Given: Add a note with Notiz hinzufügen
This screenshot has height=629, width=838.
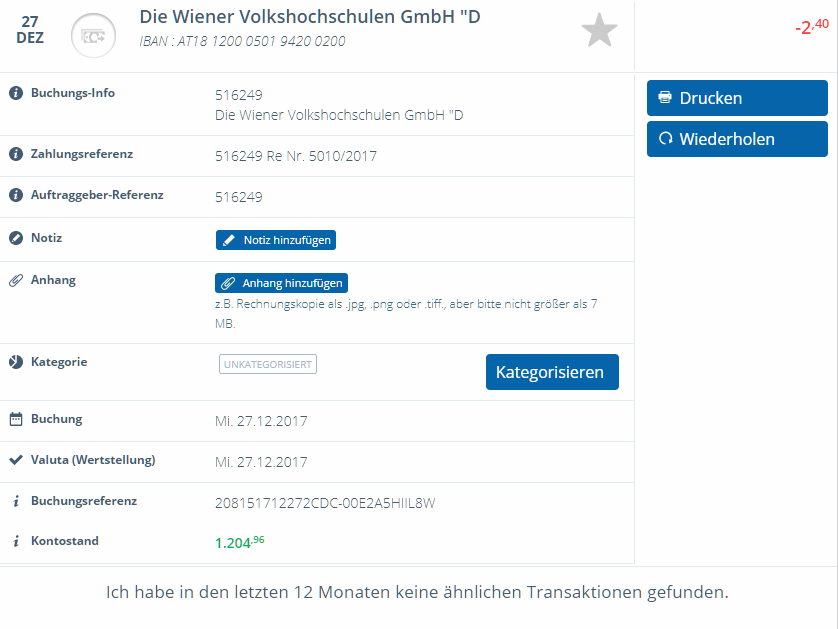Looking at the screenshot, I should click(276, 240).
